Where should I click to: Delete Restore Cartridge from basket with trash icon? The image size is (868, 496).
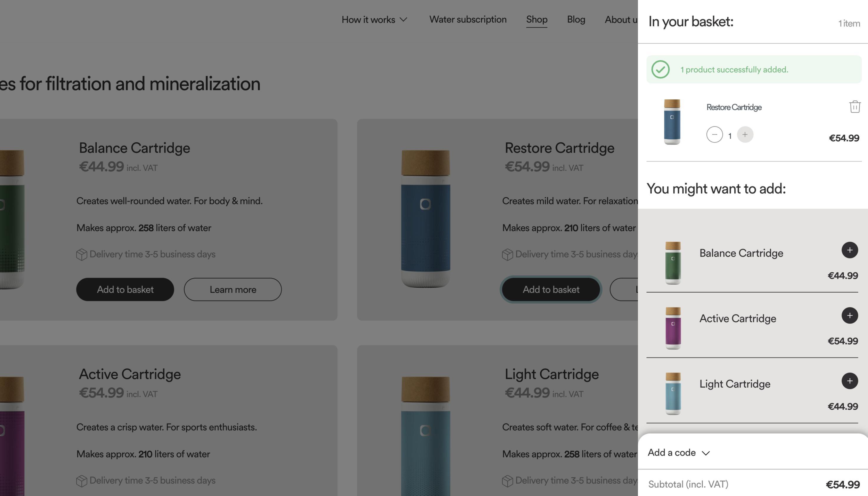tap(854, 107)
